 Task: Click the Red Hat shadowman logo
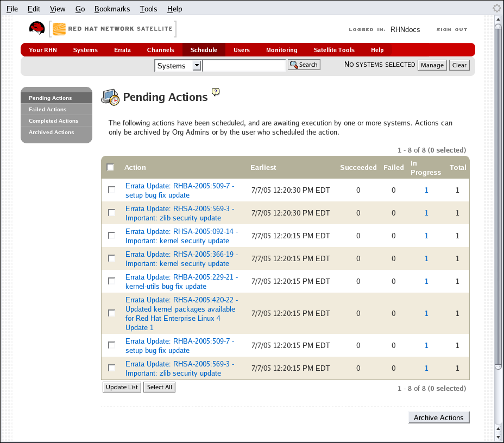tap(37, 28)
